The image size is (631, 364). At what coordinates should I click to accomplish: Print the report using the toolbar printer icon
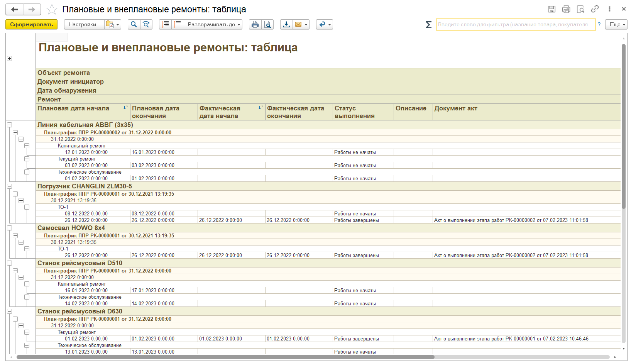255,24
